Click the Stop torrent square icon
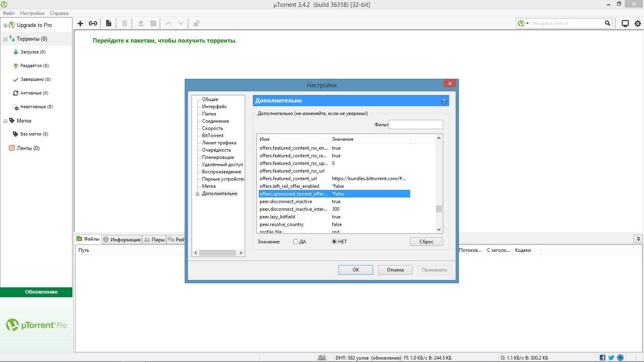Image resolution: width=644 pixels, height=362 pixels. click(x=153, y=23)
